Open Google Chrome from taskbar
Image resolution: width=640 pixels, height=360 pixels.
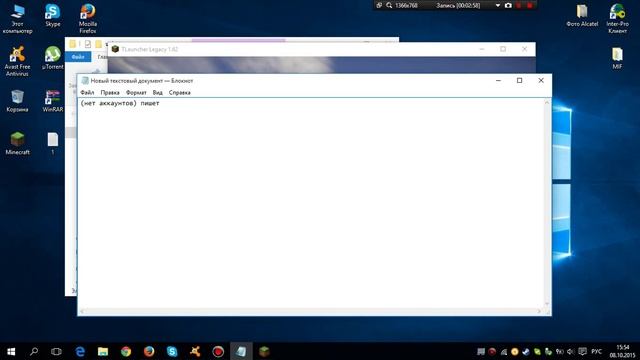126,351
